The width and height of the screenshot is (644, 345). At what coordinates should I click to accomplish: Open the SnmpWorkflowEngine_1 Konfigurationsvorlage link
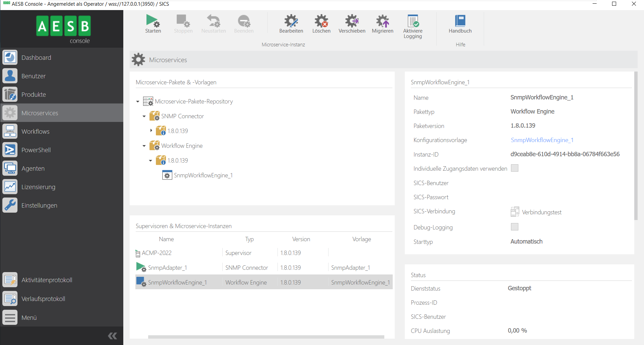click(542, 140)
